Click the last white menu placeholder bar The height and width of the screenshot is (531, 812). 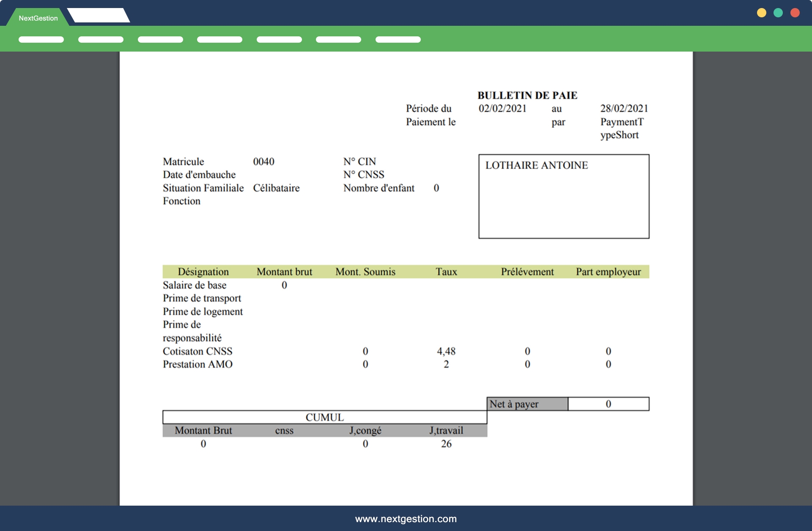click(x=398, y=39)
